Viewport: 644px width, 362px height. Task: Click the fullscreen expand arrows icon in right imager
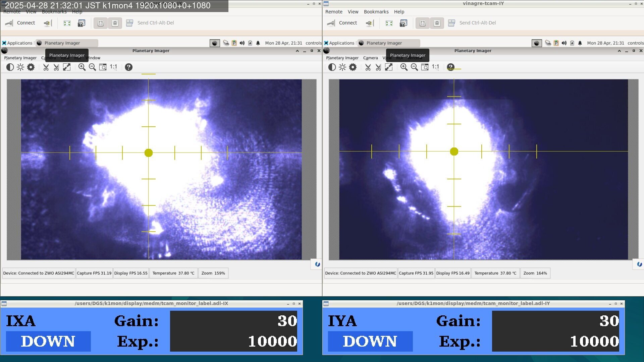click(x=389, y=67)
